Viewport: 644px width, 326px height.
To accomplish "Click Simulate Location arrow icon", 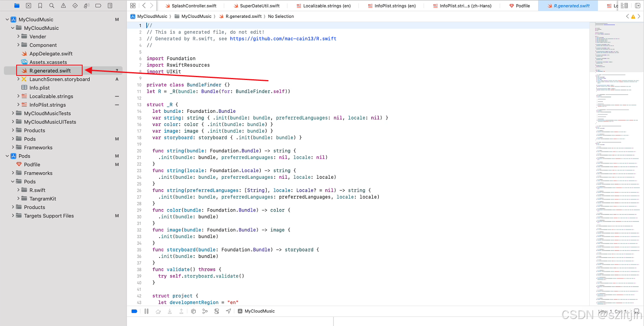I will 228,311.
